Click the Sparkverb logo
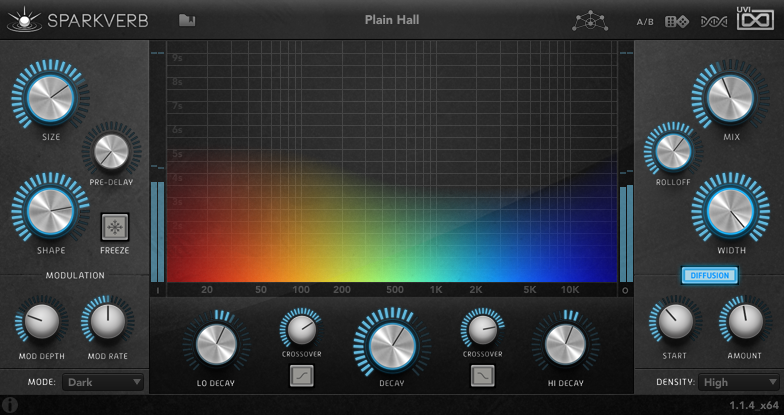This screenshot has width=784, height=415. point(78,20)
